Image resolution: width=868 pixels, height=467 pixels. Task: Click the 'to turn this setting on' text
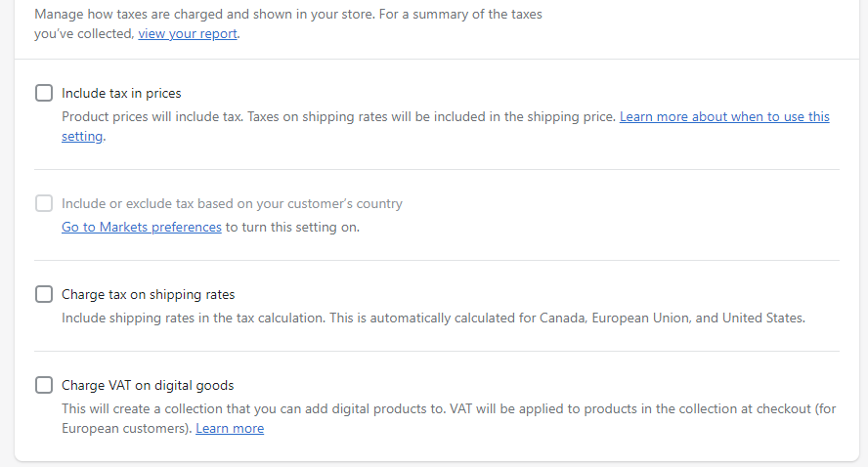(292, 227)
